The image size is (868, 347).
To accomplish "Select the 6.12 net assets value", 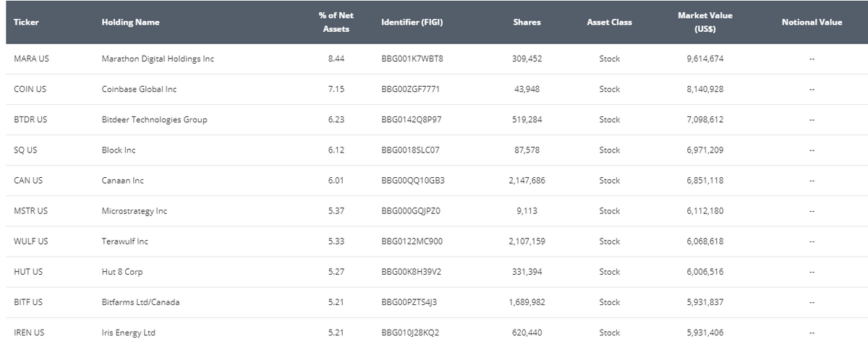I will (336, 150).
